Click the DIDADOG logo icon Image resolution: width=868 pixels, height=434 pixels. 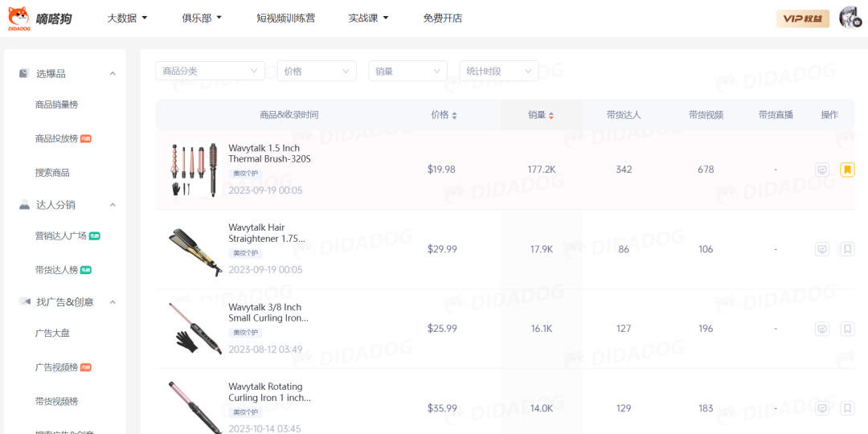(18, 18)
